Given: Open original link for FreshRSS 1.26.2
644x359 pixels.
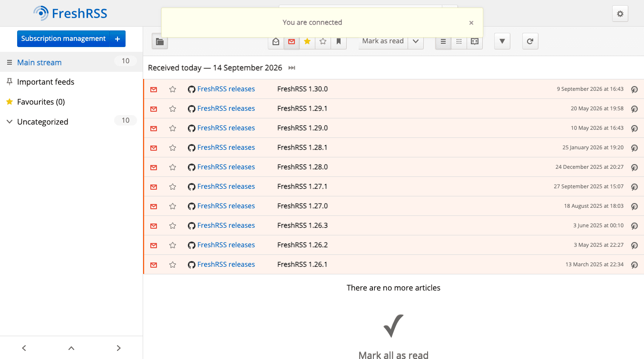Looking at the screenshot, I should [634, 245].
